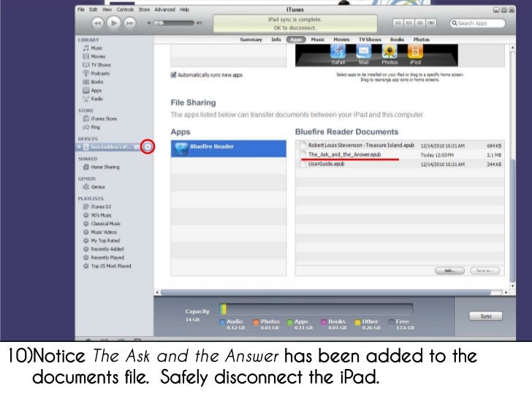Click the Next track fast-forward button
This screenshot has width=532, height=399.
129,23
